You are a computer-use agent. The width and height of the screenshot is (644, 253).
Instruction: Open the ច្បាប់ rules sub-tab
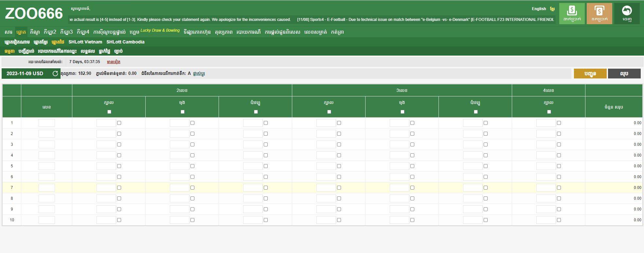pos(118,51)
